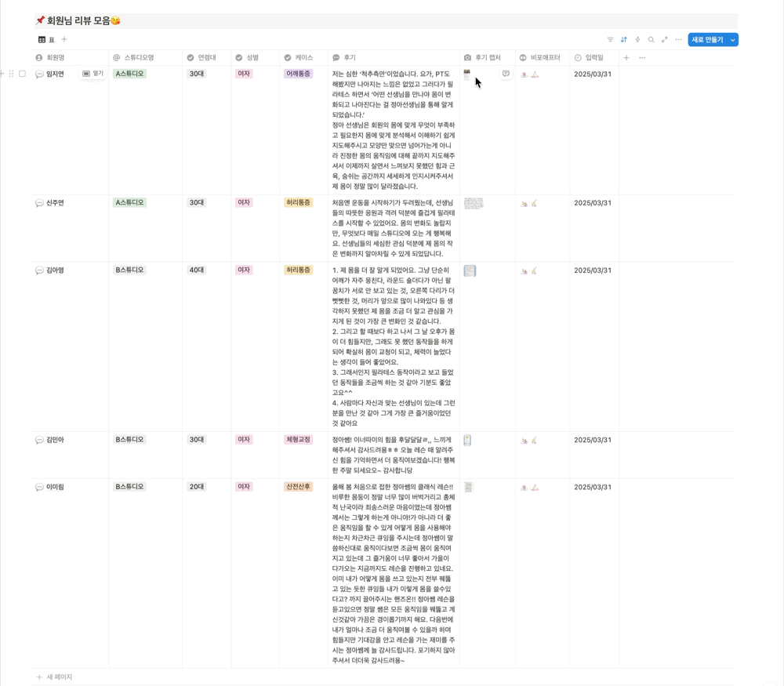Select B스튜디오 tag in 김민아 row
The width and height of the screenshot is (784, 686).
click(x=129, y=440)
